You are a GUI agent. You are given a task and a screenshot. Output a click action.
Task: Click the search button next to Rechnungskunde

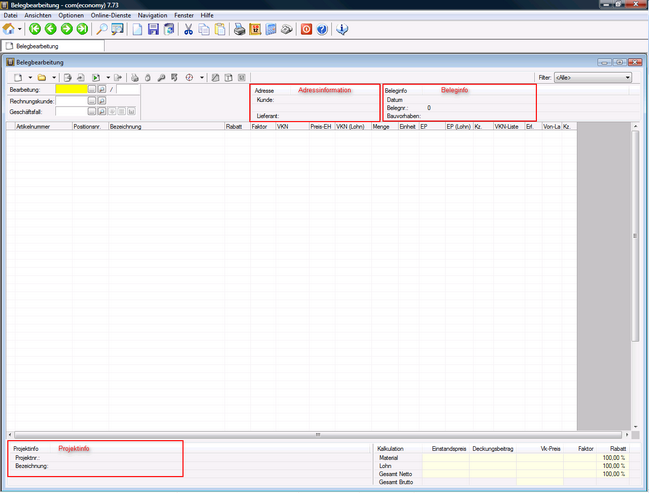pos(101,101)
